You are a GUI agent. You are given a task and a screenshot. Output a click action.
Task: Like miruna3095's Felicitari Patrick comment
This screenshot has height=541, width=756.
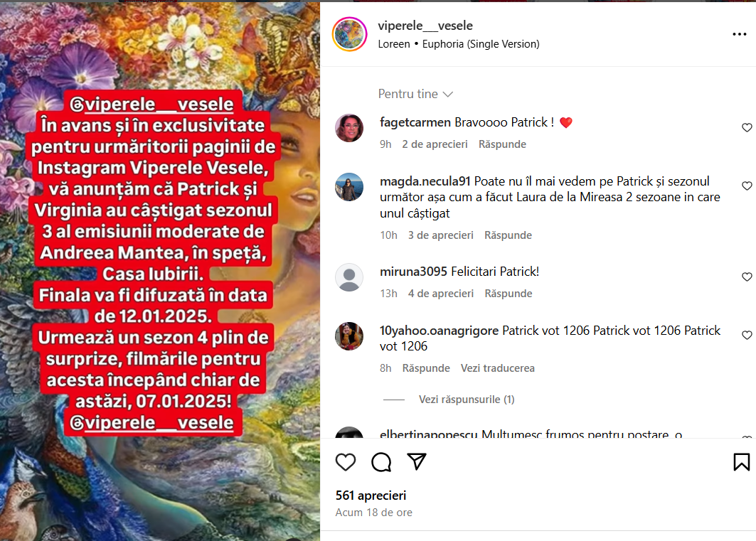pos(747,277)
